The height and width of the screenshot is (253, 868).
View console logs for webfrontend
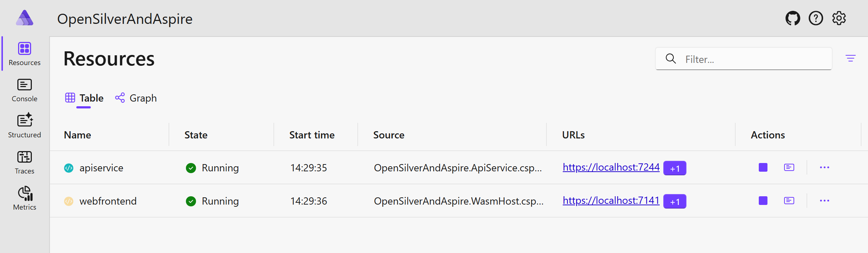pyautogui.click(x=789, y=201)
